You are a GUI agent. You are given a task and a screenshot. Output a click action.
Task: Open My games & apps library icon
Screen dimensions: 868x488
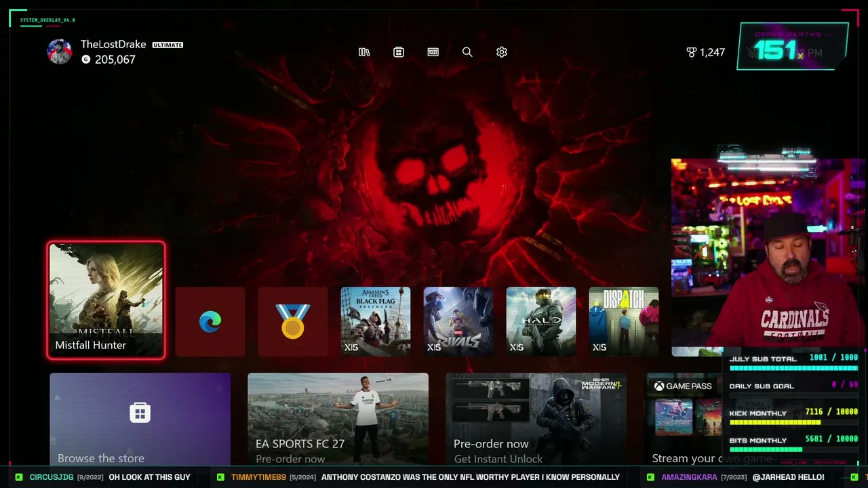point(364,52)
